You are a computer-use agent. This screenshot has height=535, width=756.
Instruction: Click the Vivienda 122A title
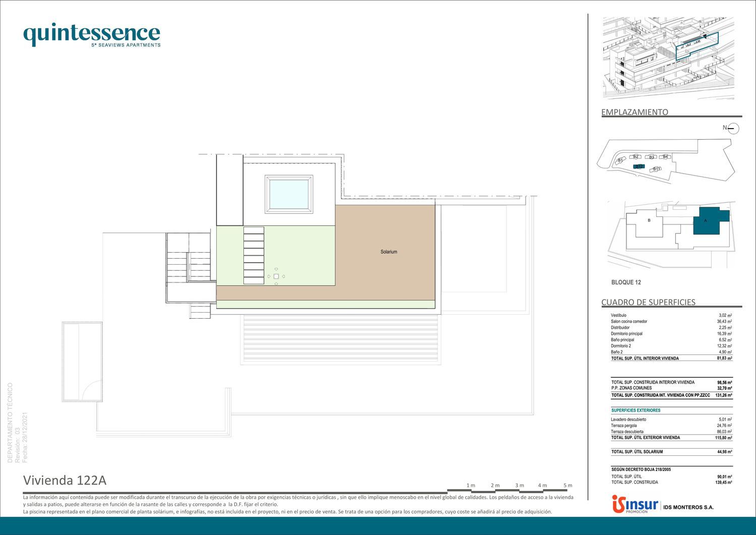tap(65, 481)
